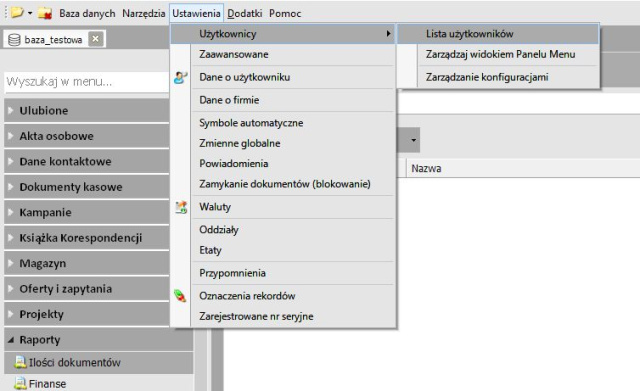Click the Nazwa column header
Screen dimensions: 640x391
click(x=426, y=169)
